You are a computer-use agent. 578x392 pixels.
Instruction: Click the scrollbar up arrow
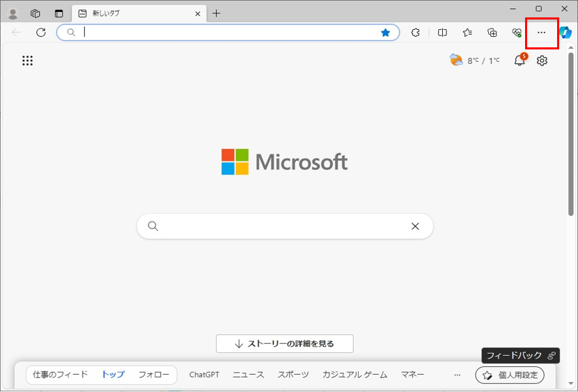click(571, 47)
